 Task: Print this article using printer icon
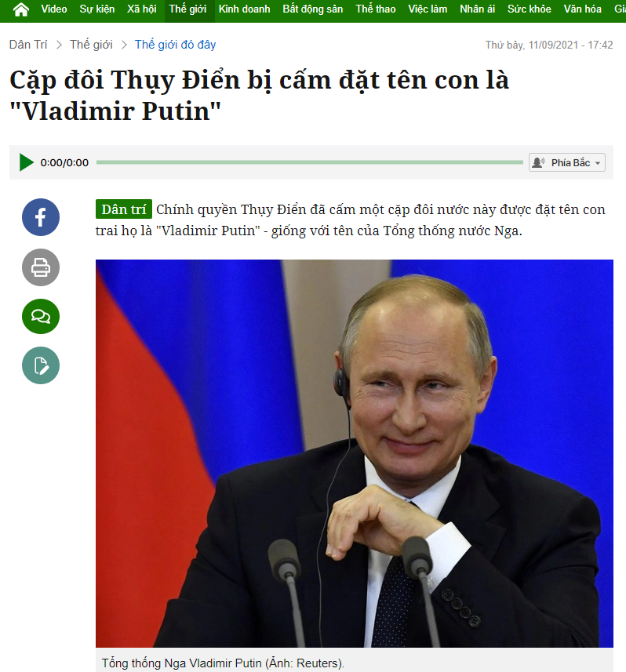[41, 267]
